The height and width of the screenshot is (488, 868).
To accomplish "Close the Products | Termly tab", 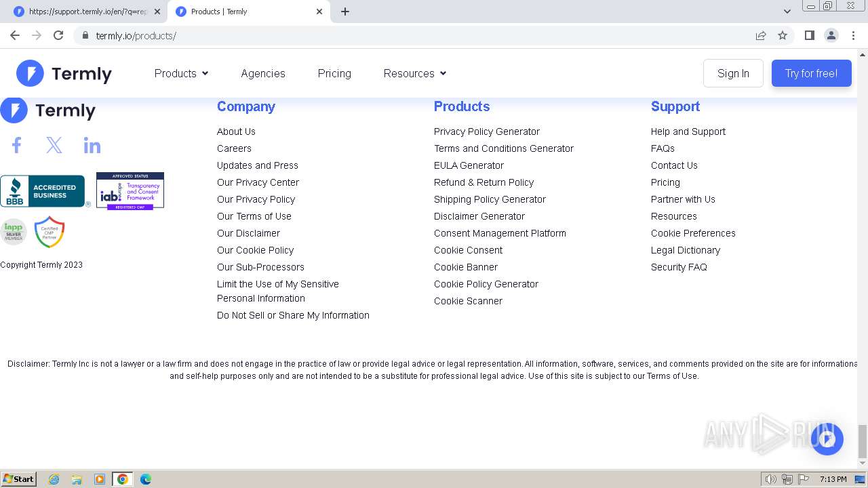I will 319,12.
